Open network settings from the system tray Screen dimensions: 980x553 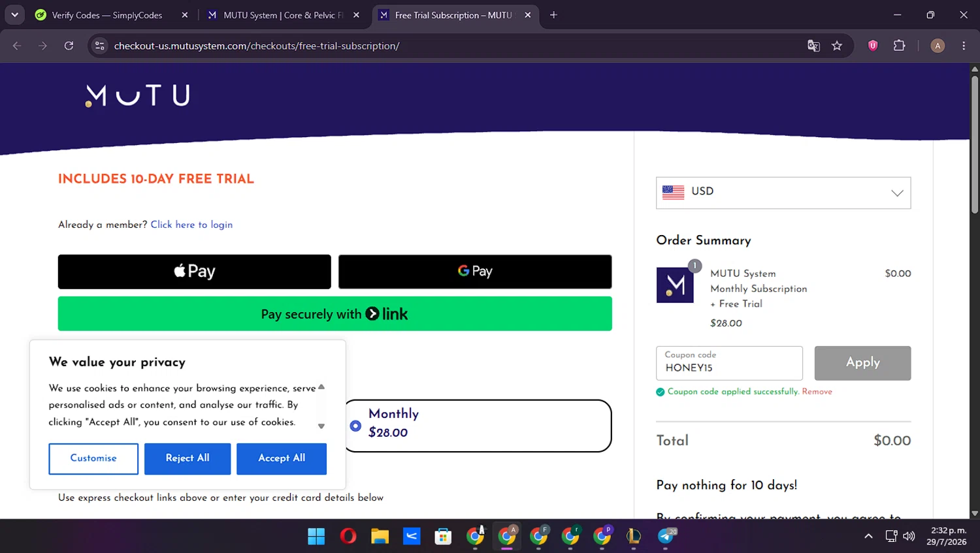891,536
